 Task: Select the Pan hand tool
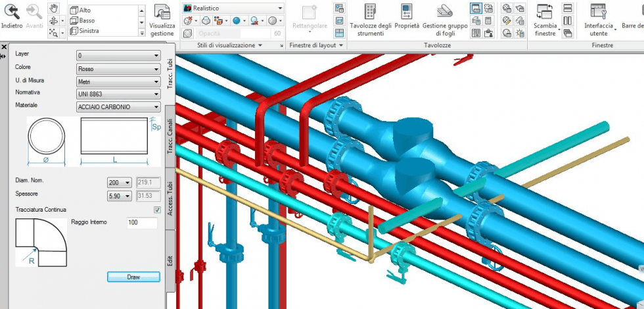[x=55, y=9]
